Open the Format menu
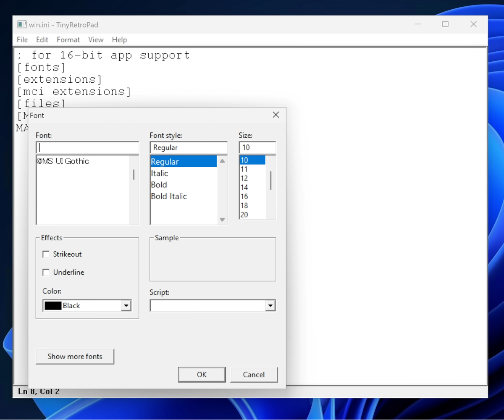 68,39
